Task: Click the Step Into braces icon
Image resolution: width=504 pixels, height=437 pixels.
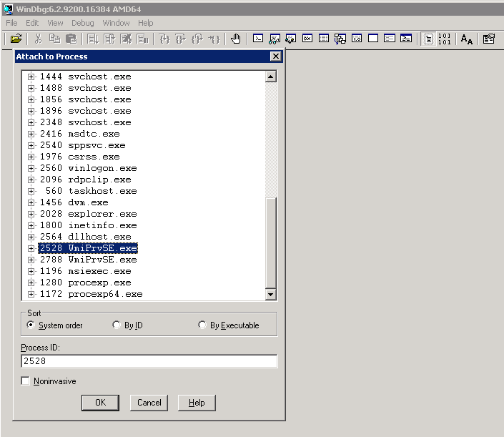Action: pos(164,39)
